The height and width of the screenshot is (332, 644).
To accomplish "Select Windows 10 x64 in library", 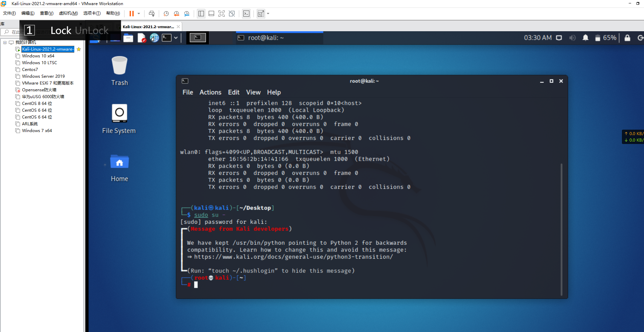I will coord(38,56).
